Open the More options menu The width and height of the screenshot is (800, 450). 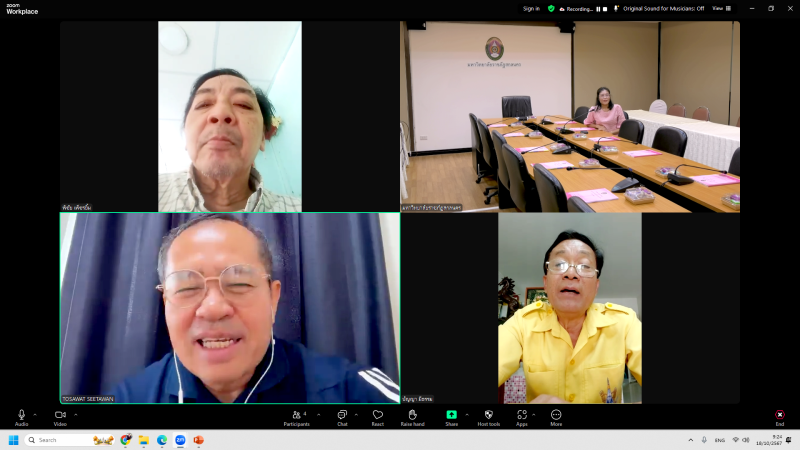556,415
